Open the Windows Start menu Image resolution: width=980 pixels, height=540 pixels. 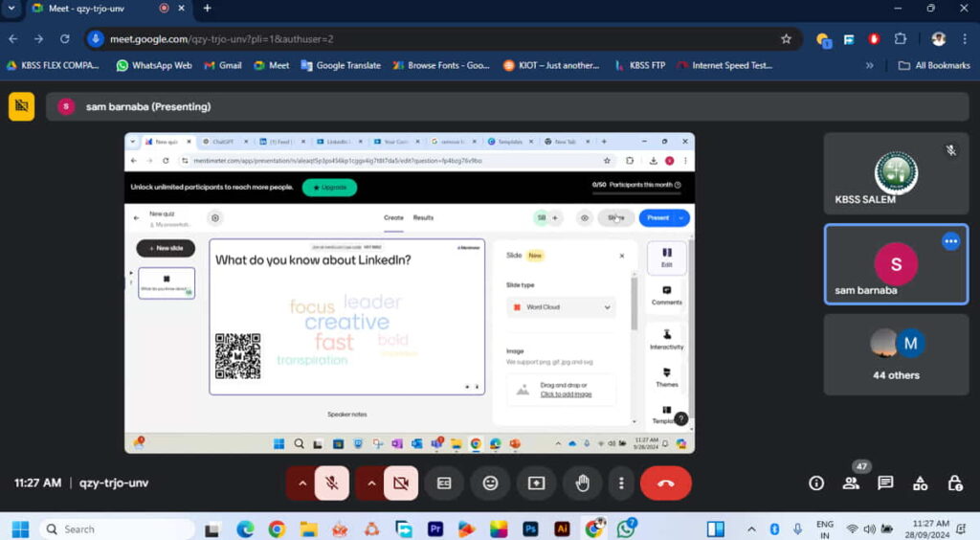coord(20,529)
